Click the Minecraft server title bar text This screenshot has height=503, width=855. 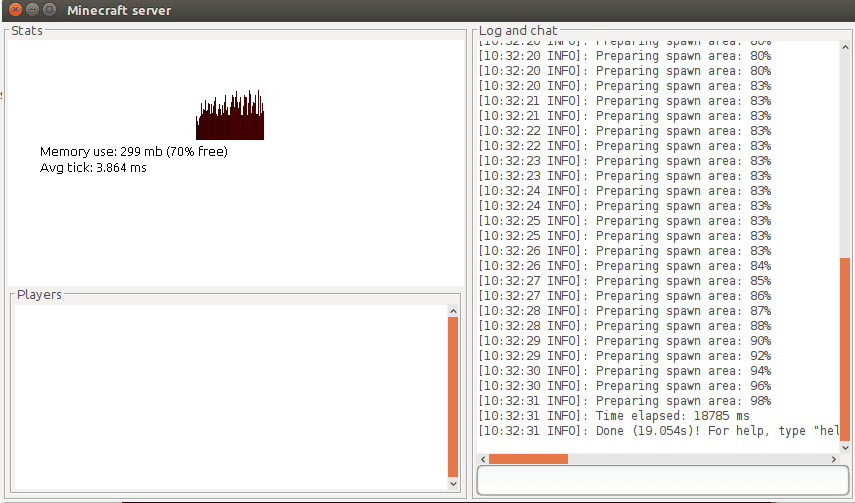point(118,11)
